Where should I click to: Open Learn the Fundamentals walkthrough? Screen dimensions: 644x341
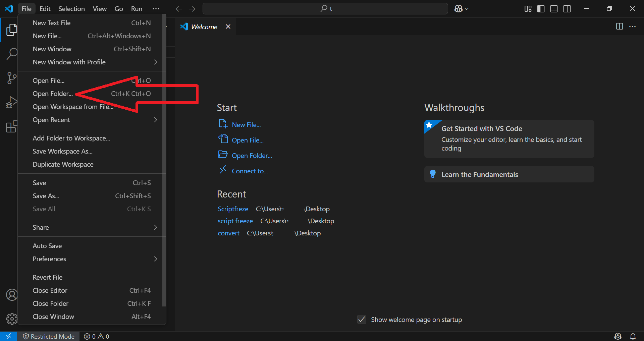pos(509,174)
